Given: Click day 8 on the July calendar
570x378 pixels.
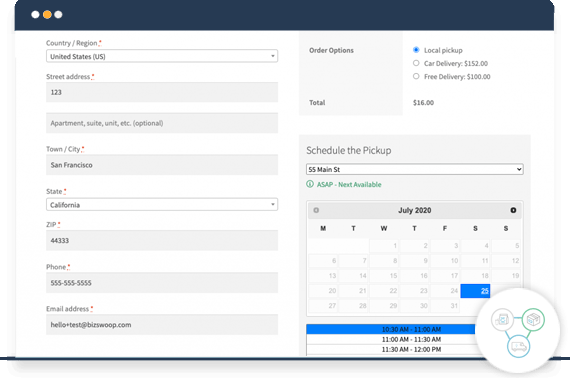Looking at the screenshot, I should point(384,261).
